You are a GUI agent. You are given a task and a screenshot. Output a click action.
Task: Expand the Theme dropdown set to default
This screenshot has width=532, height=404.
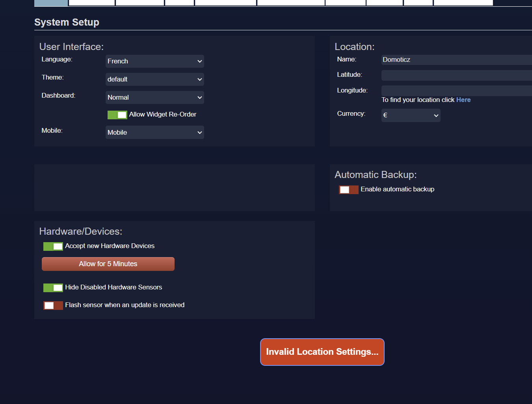click(154, 80)
